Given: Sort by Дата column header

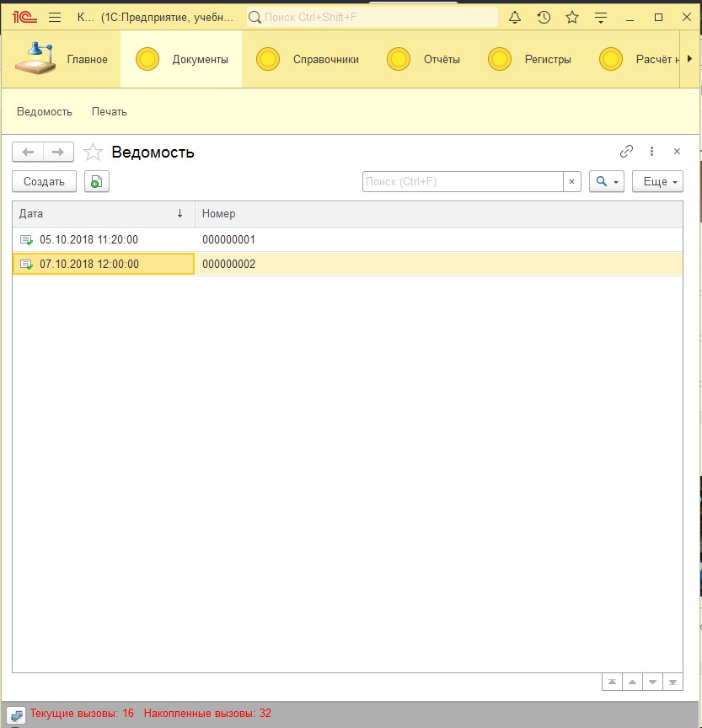Looking at the screenshot, I should [x=104, y=213].
